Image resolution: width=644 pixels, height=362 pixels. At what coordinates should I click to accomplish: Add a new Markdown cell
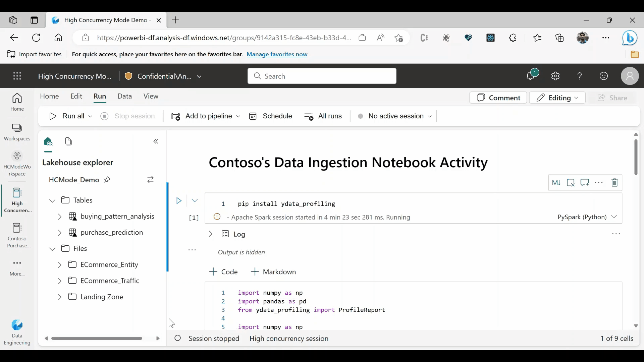point(273,272)
